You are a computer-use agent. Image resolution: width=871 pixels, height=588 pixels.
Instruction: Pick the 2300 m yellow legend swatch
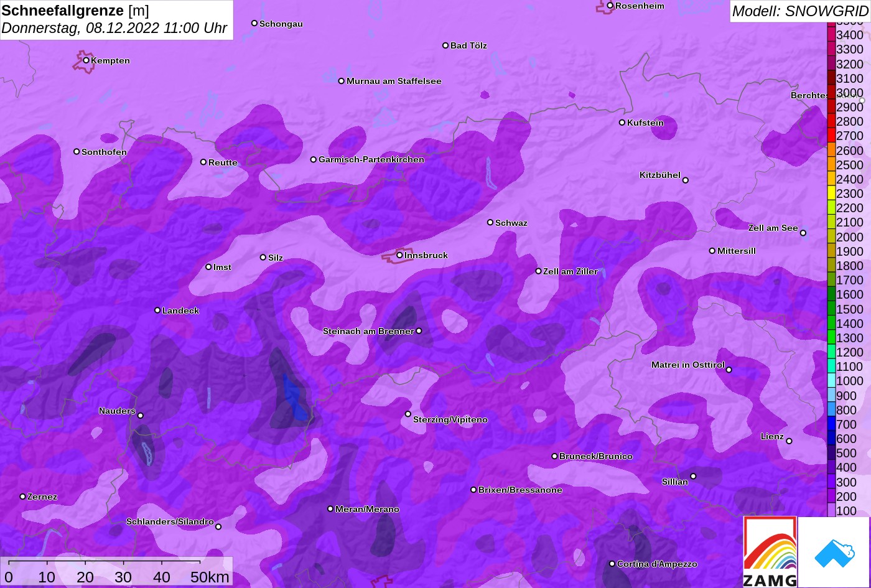pos(831,193)
